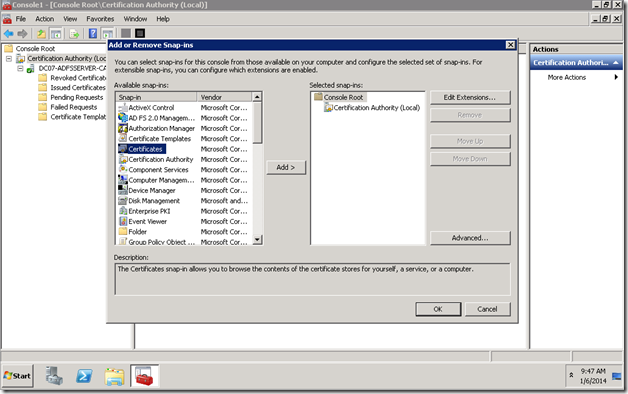Launch PowerShell from the taskbar

click(84, 376)
